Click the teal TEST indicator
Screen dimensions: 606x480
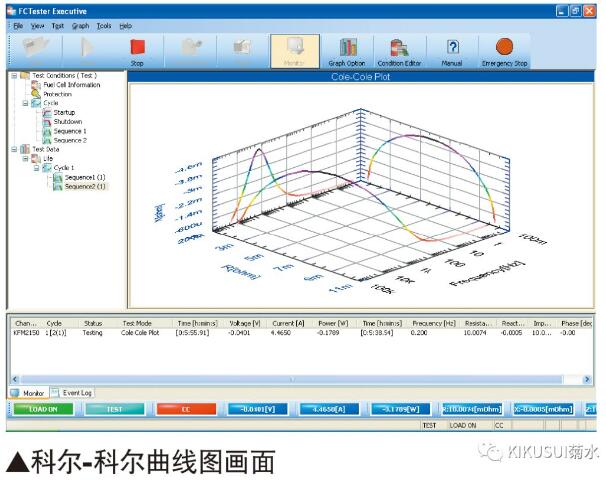click(x=114, y=409)
